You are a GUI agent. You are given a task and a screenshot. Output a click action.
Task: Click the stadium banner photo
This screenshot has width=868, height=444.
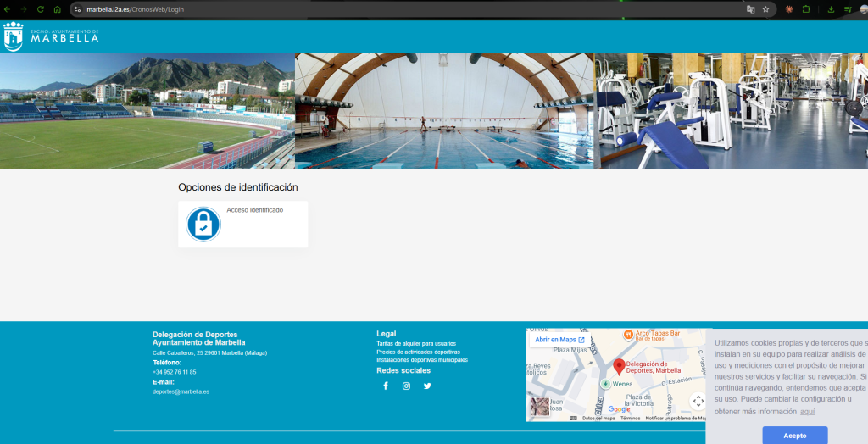point(147,111)
